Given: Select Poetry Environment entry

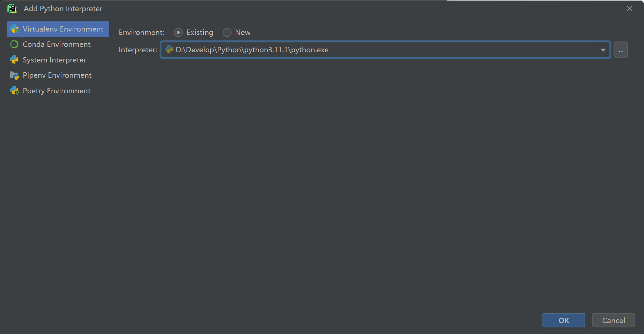Looking at the screenshot, I should tap(58, 91).
